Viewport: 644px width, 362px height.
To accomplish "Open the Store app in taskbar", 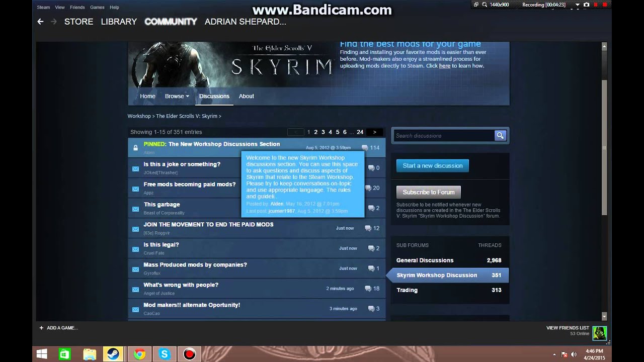I will point(65,354).
